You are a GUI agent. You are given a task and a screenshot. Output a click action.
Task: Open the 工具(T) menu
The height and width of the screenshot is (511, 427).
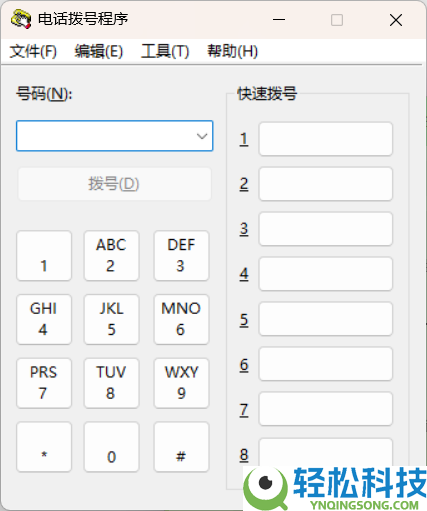click(165, 51)
